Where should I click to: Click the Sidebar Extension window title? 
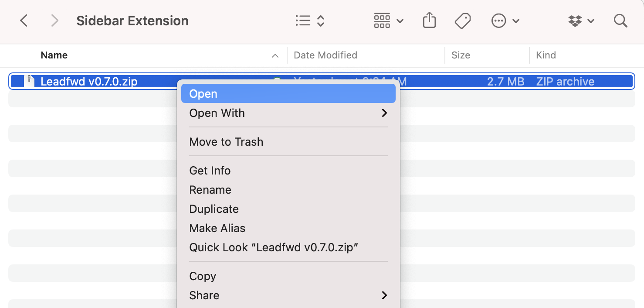tap(132, 21)
